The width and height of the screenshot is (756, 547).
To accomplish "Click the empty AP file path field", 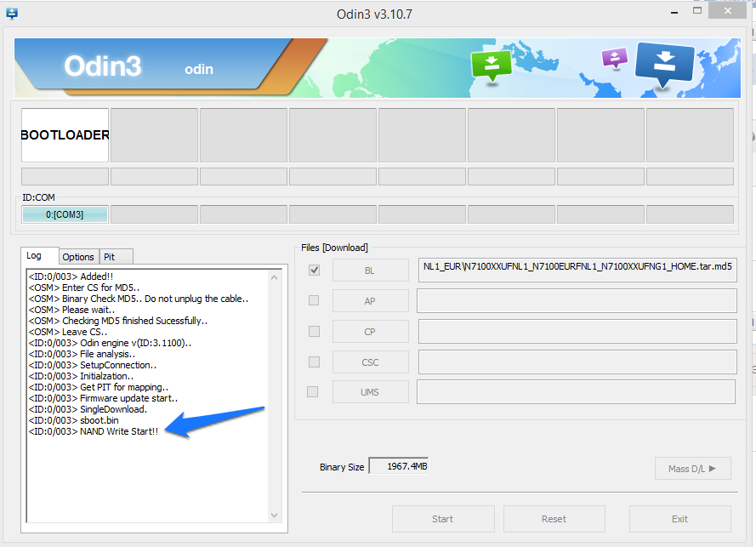I will click(577, 300).
